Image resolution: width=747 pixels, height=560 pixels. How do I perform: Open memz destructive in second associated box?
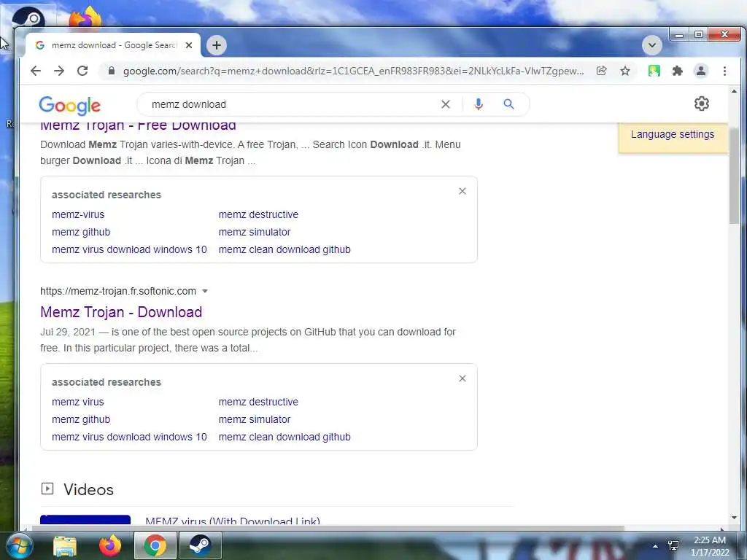pyautogui.click(x=258, y=402)
